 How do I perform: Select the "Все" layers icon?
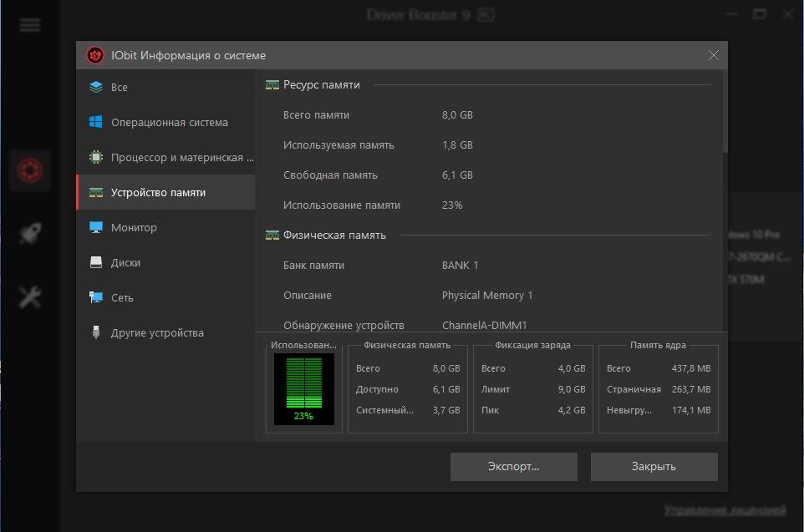point(96,87)
